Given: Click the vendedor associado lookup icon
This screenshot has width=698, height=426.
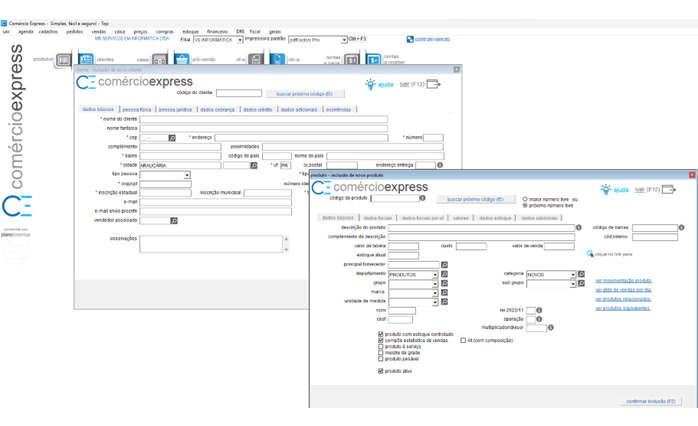Looking at the screenshot, I should (x=174, y=221).
